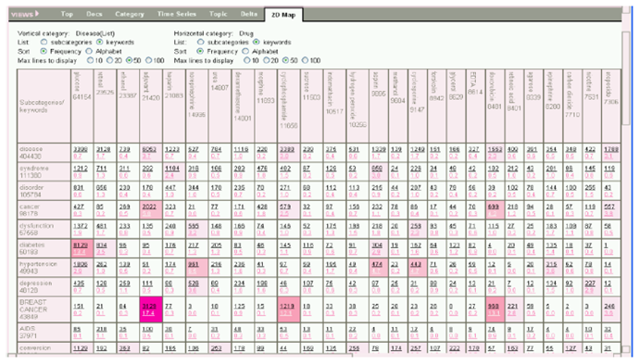Viewport: 639px width, 364px height.
Task: Click the dexamethasone 14001 column header
Action: 243,106
